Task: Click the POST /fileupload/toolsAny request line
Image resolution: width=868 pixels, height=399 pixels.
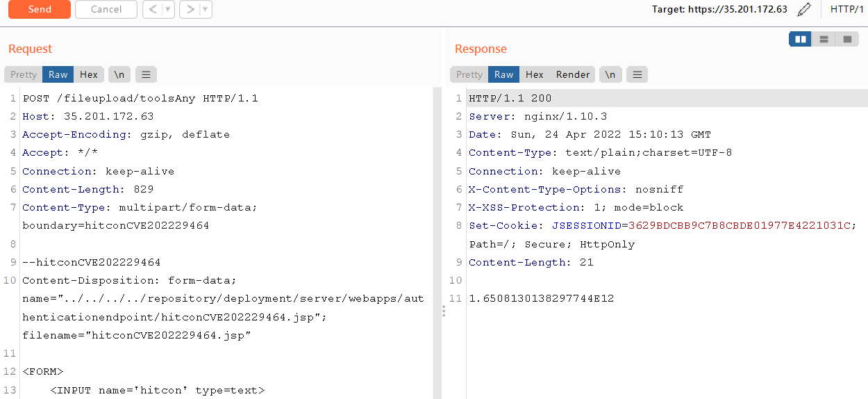Action: click(x=140, y=98)
